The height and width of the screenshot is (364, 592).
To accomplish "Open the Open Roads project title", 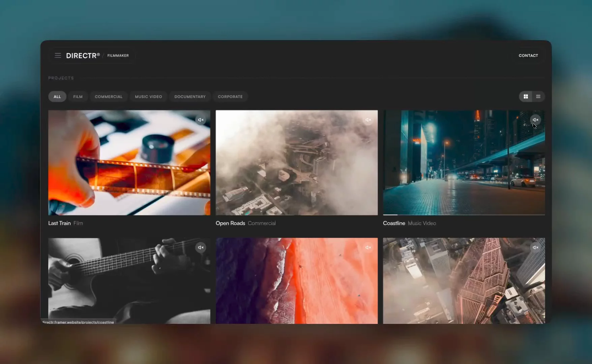I will point(230,223).
